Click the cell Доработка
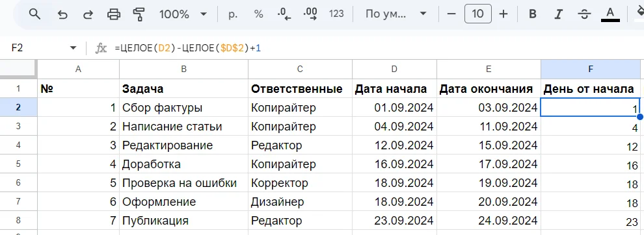This screenshot has width=644, height=235. click(x=184, y=164)
